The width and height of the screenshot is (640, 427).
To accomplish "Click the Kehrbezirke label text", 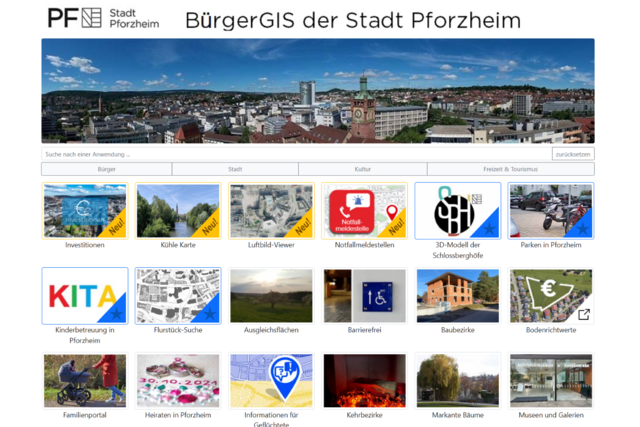I will [364, 415].
